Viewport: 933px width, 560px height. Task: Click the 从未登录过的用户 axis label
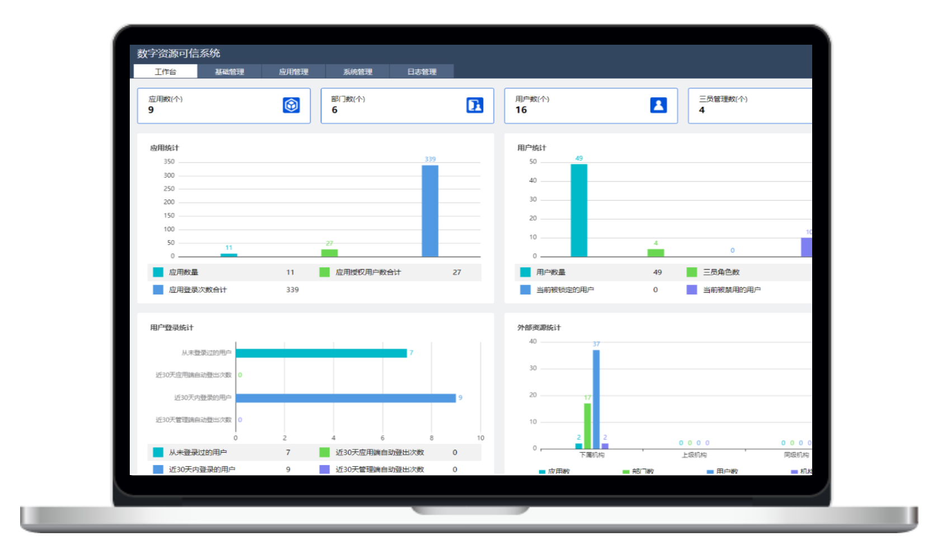coord(206,353)
